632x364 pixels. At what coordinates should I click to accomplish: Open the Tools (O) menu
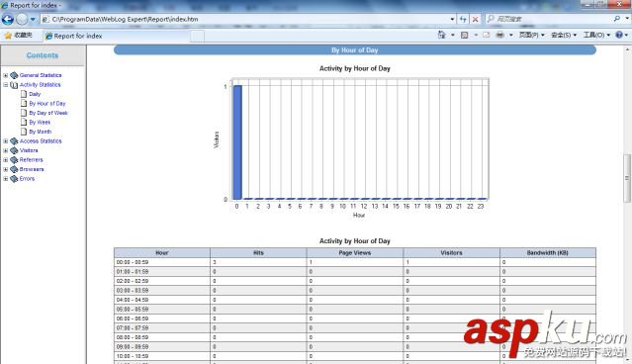[x=597, y=35]
